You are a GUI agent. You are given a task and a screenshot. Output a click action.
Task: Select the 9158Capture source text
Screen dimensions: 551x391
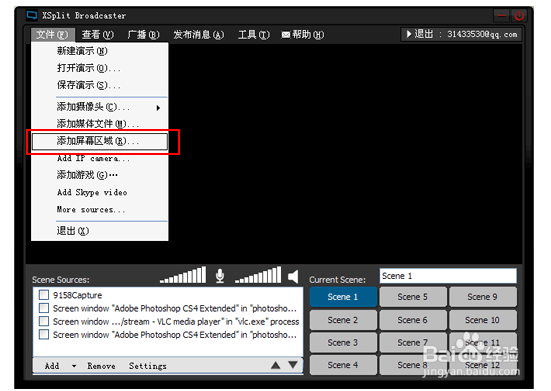[x=77, y=295]
